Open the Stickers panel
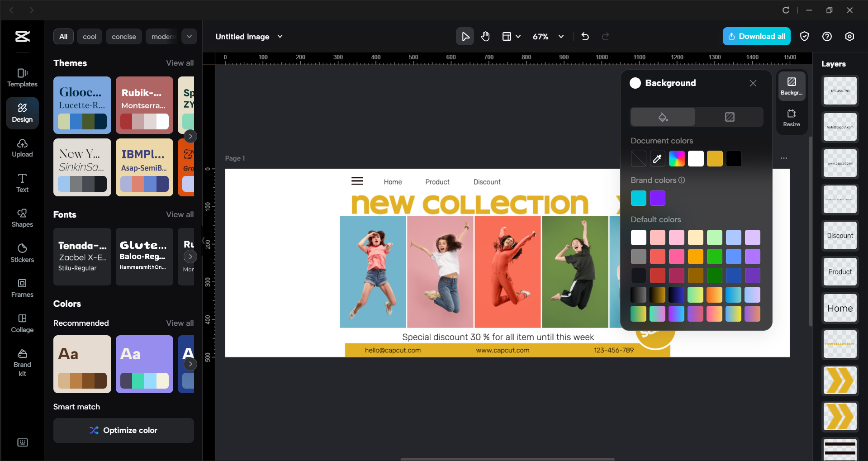The image size is (868, 461). tap(22, 253)
